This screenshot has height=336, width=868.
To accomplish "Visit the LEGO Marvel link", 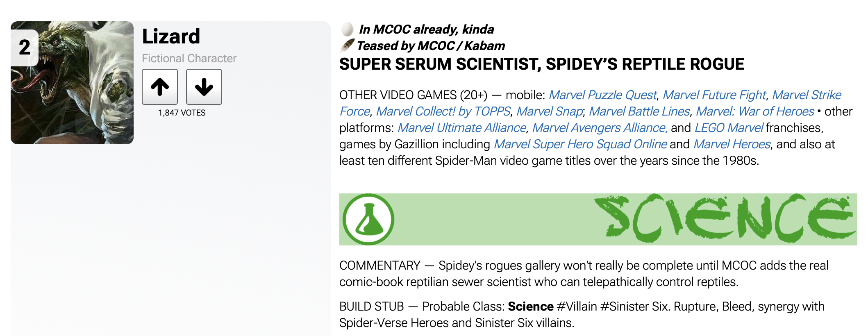I will [x=729, y=128].
